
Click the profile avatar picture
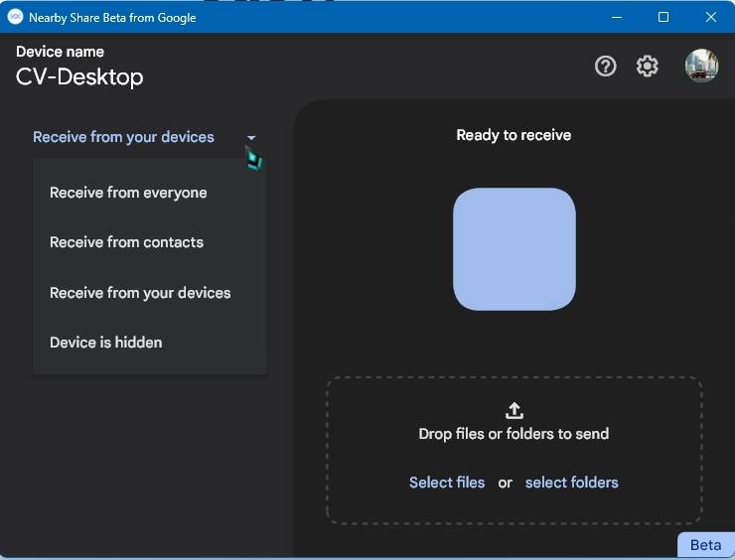(x=701, y=67)
